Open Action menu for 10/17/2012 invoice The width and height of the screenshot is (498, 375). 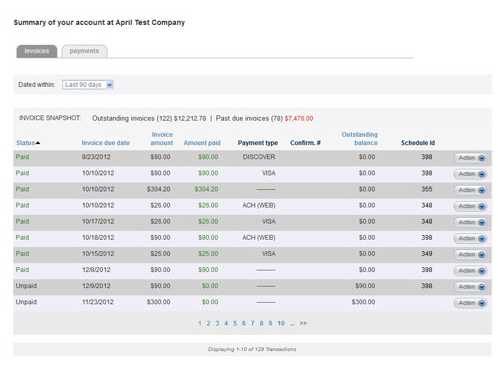click(x=470, y=222)
